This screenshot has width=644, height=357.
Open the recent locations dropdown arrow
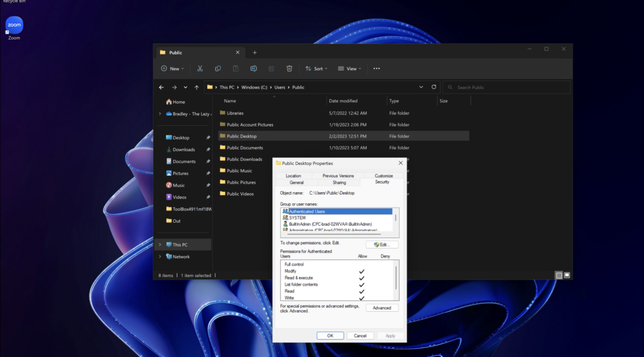[186, 87]
